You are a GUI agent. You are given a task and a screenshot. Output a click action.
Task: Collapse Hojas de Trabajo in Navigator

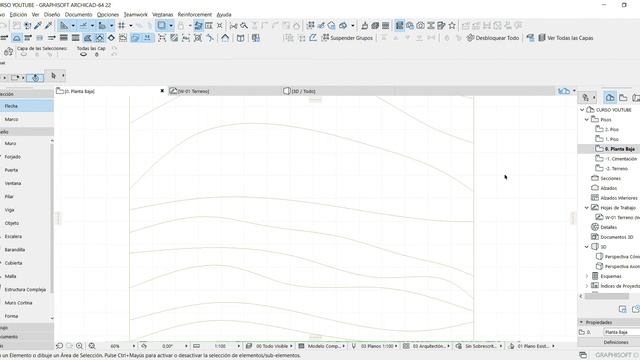587,208
